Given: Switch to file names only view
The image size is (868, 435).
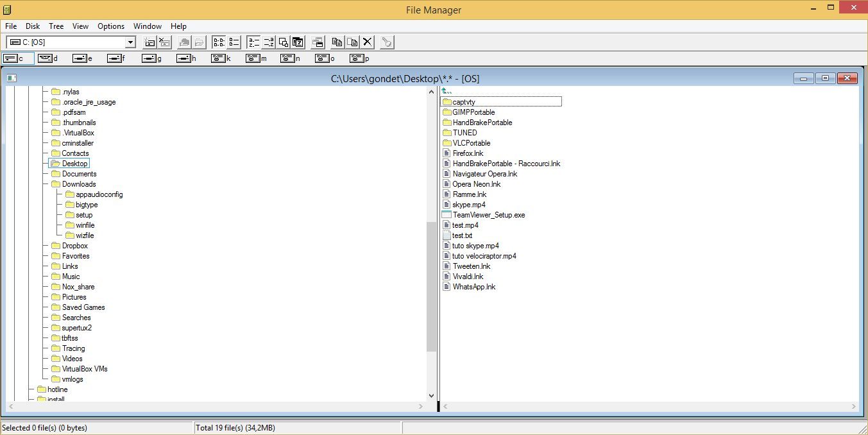Looking at the screenshot, I should tap(219, 42).
